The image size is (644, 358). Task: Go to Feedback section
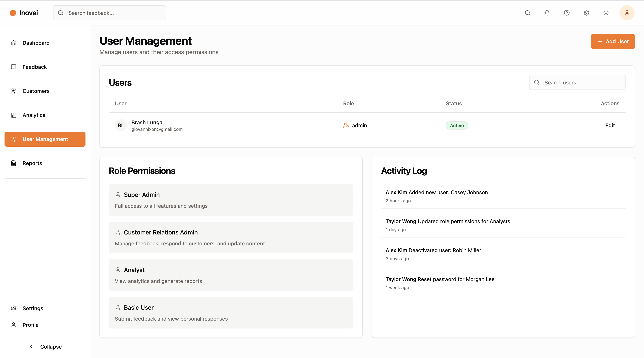pos(34,67)
